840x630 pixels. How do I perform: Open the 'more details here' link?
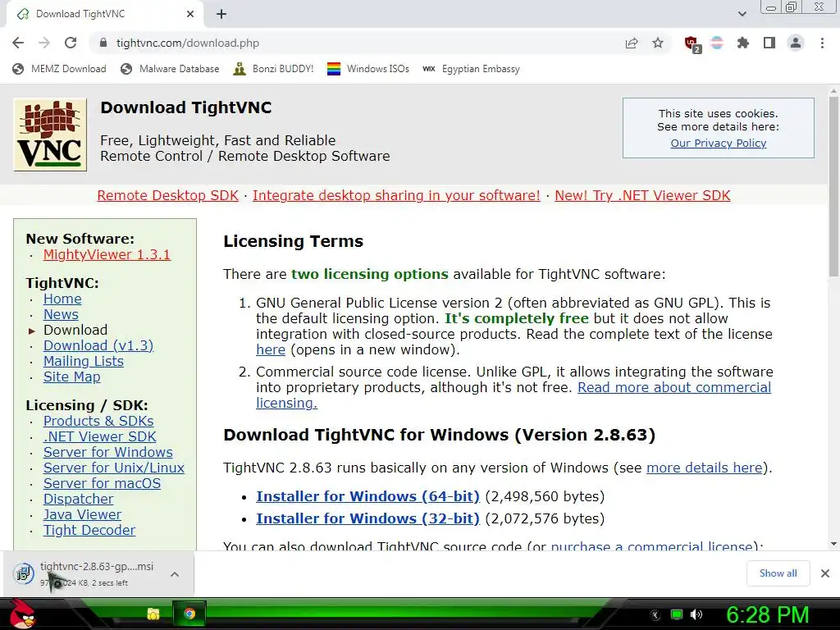point(704,468)
